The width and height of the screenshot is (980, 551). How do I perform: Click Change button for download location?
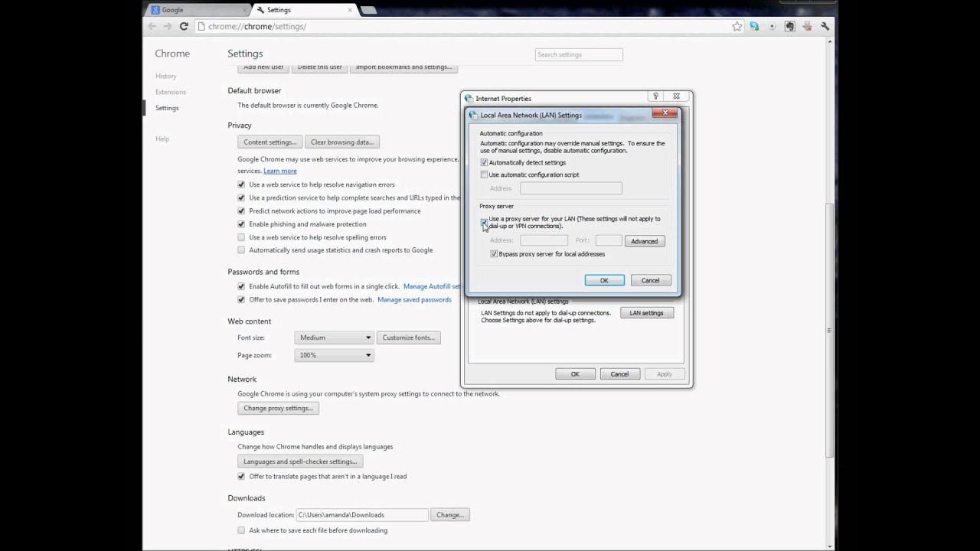tap(449, 515)
